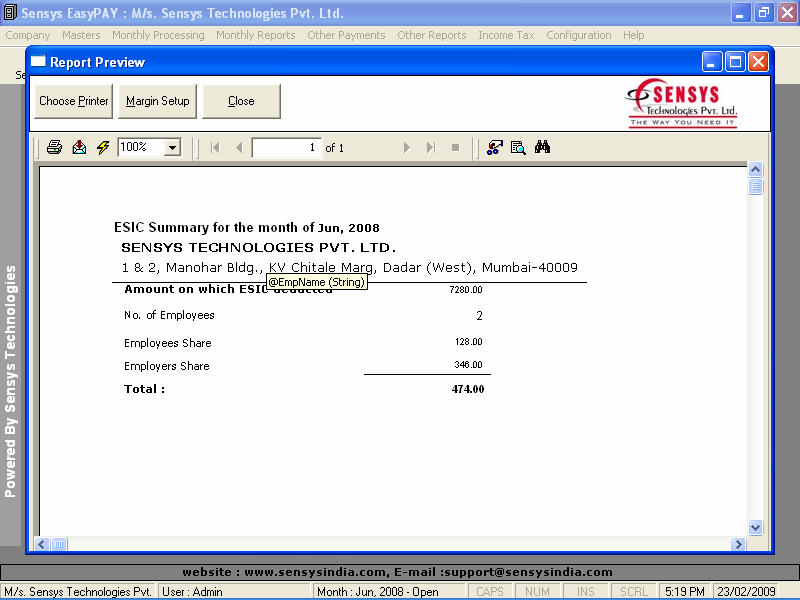
Task: Click the vertical scrollbar down arrow
Action: tap(755, 528)
